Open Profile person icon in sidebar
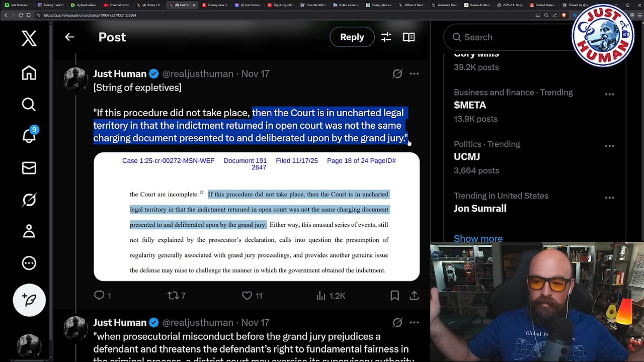 click(x=29, y=231)
